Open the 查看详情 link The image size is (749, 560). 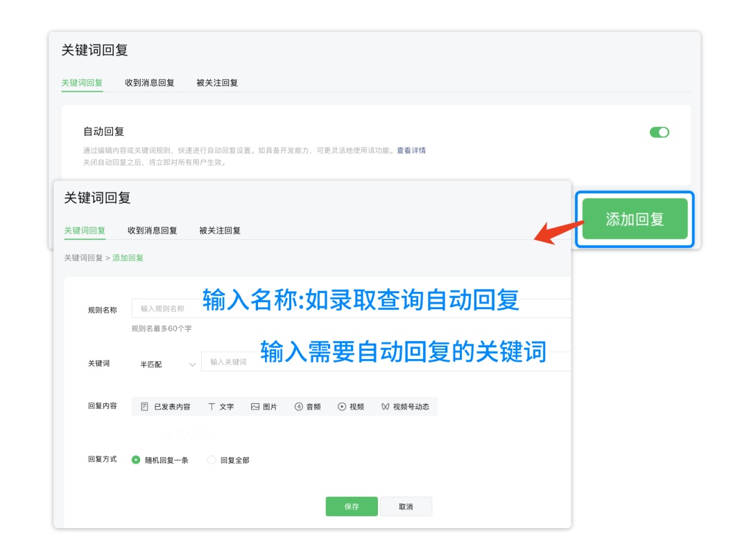[x=411, y=150]
